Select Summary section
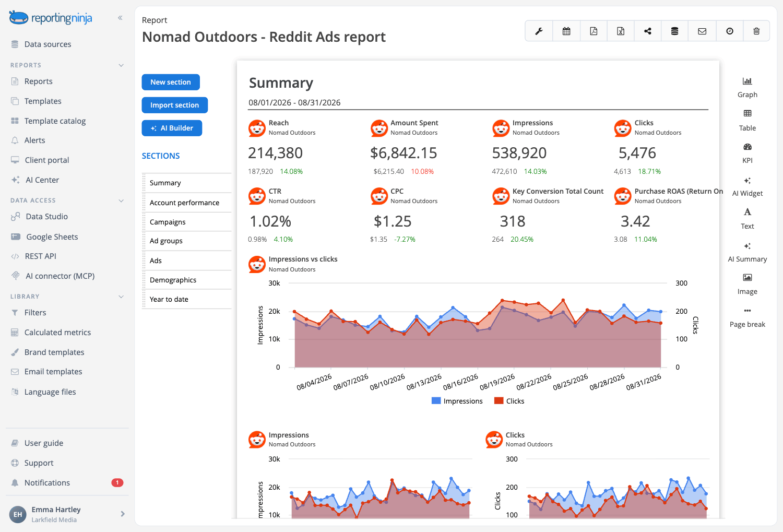The image size is (783, 532). tap(187, 183)
